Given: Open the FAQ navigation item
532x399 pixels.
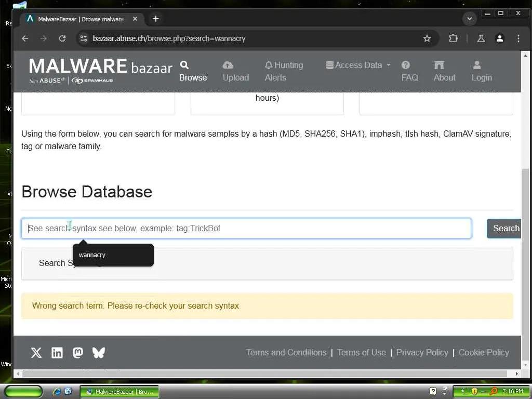Looking at the screenshot, I should pyautogui.click(x=409, y=72).
